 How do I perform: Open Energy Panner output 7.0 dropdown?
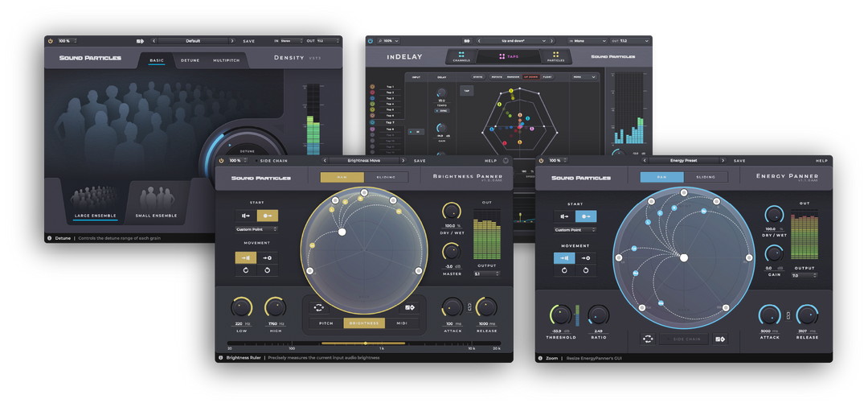805,274
